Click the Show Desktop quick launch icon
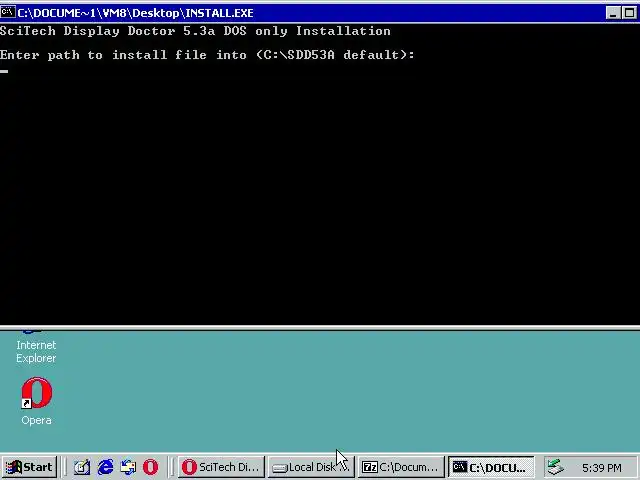This screenshot has width=640, height=480. (x=82, y=467)
